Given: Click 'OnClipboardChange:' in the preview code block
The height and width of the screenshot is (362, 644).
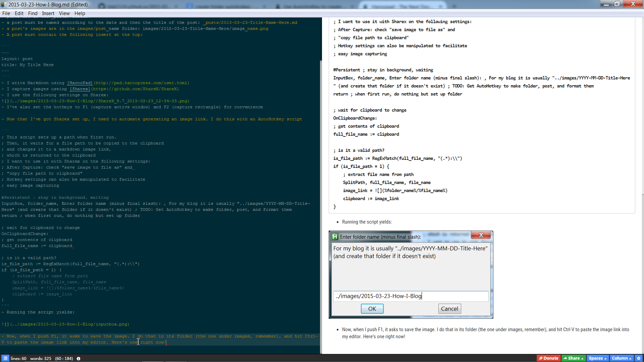Looking at the screenshot, I should pos(355,118).
